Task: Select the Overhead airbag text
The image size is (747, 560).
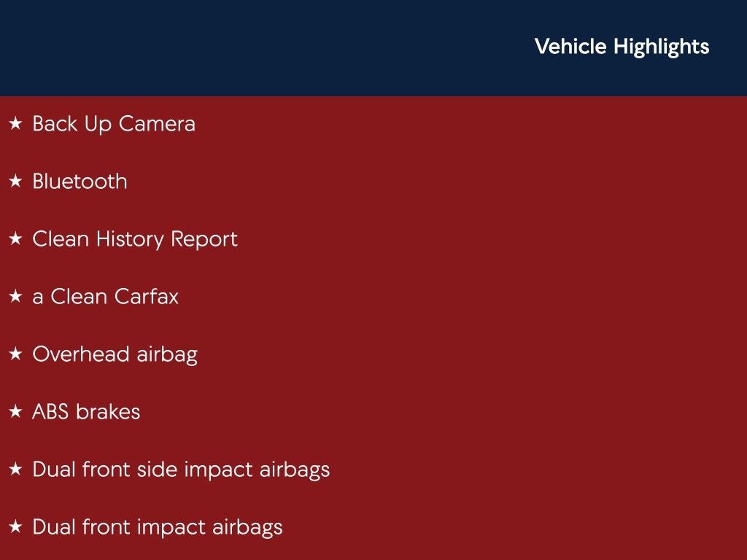Action: tap(115, 354)
